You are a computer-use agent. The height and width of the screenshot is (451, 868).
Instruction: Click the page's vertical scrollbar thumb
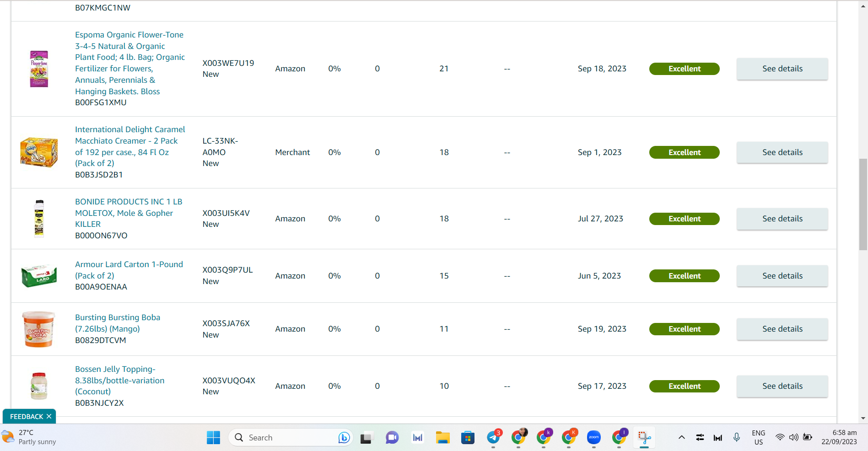click(x=863, y=204)
